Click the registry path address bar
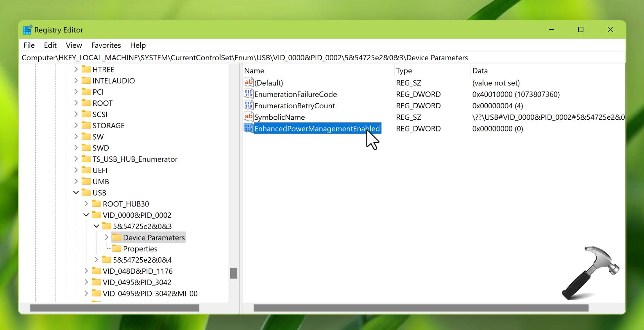This screenshot has width=644, height=330. [x=245, y=58]
